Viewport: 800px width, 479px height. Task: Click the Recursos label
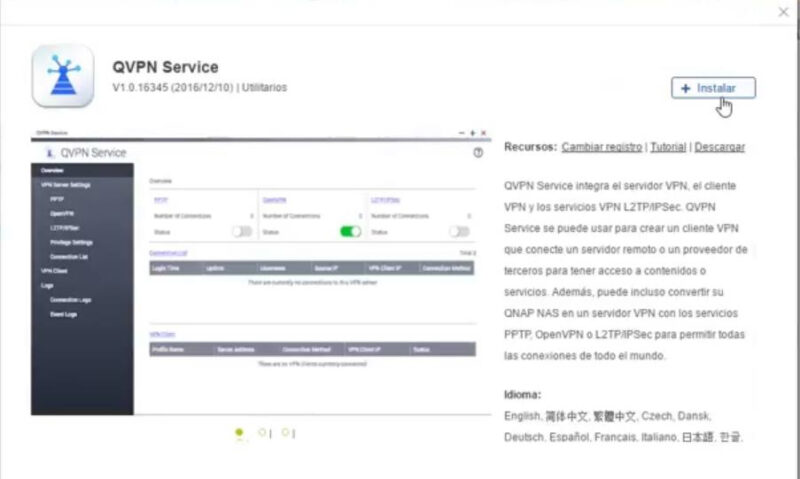pos(530,147)
